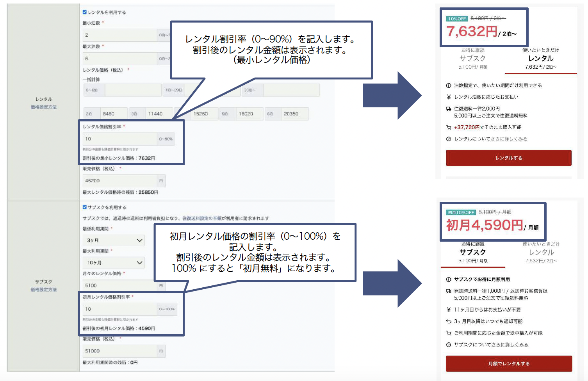Click the truck icon beside 往復送料一律2,000円
The height and width of the screenshot is (381, 588).
pos(449,109)
